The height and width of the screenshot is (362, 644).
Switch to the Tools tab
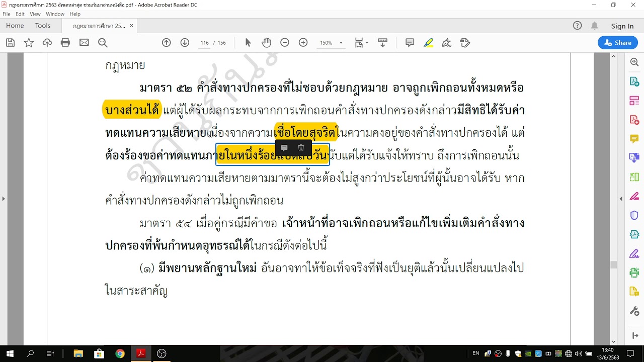(43, 26)
